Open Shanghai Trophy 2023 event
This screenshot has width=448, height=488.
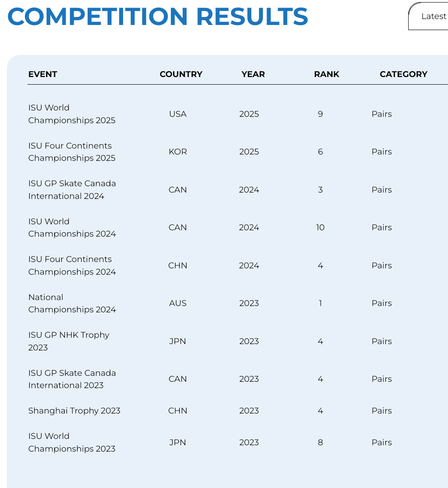click(74, 411)
